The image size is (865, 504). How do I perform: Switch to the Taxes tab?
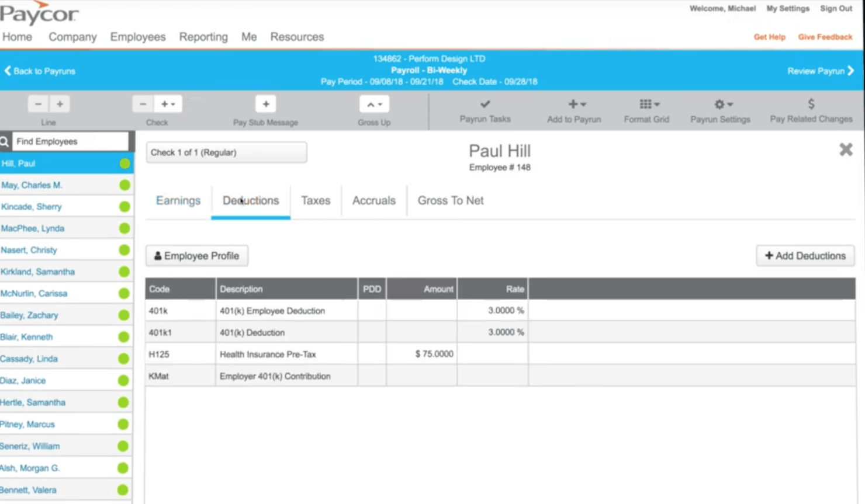[316, 200]
